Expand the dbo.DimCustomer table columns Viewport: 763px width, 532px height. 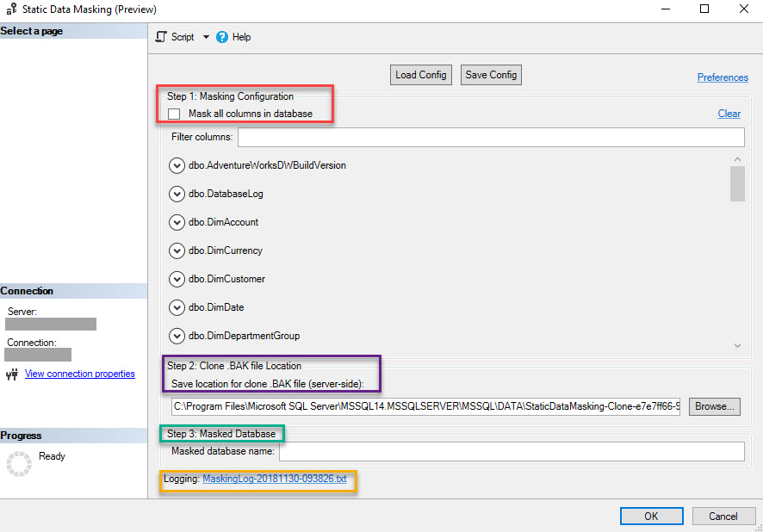(x=177, y=279)
